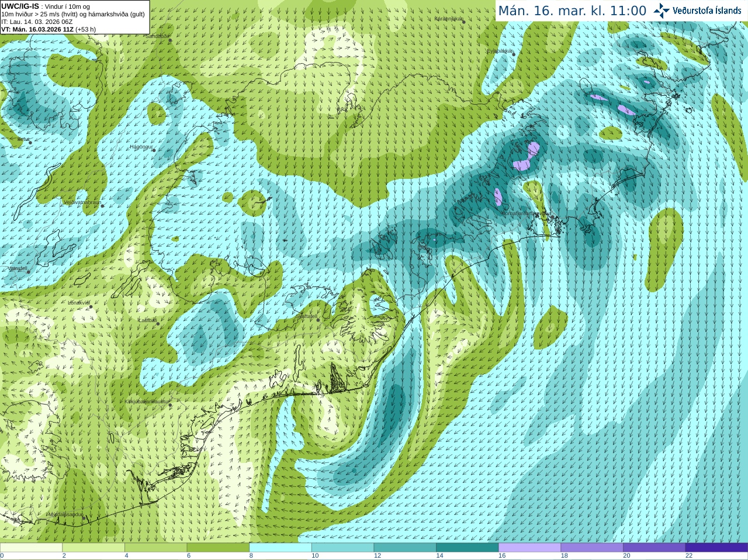Viewport: 748px width, 560px height.
Task: Pick the 2–4 m/s light green swatch
Action: pos(93,548)
